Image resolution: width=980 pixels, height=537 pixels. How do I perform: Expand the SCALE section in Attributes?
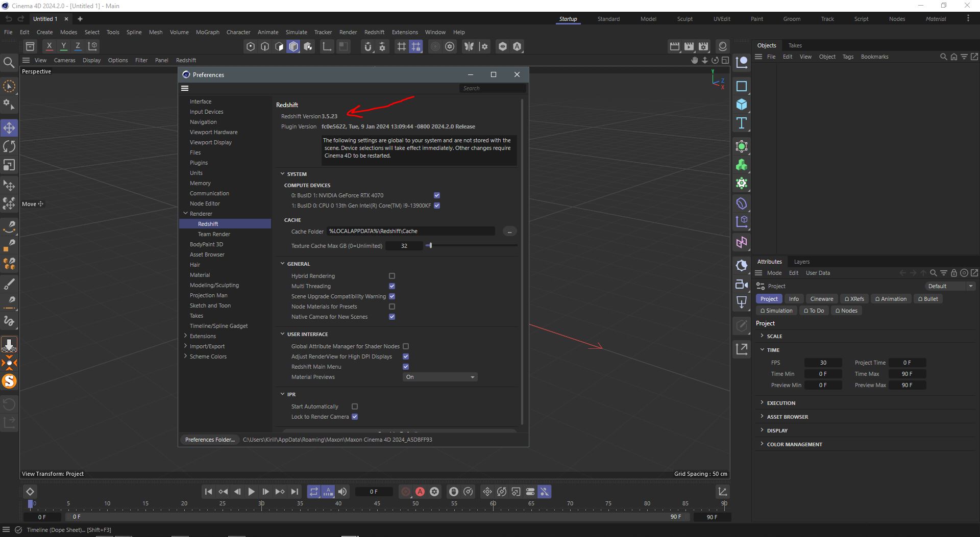coord(762,336)
